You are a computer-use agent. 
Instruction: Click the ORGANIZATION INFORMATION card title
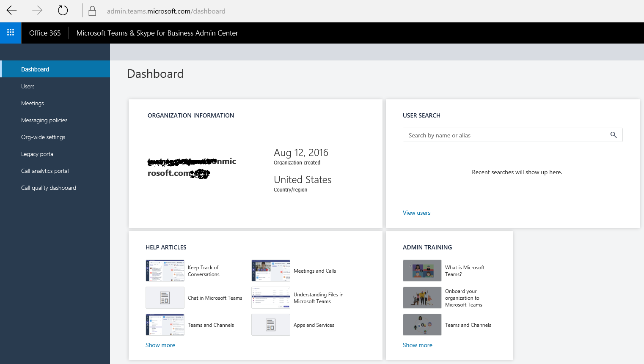click(191, 115)
